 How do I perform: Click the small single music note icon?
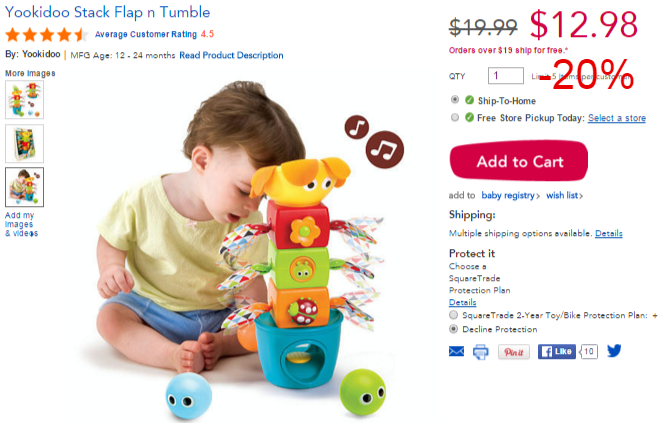pyautogui.click(x=357, y=127)
